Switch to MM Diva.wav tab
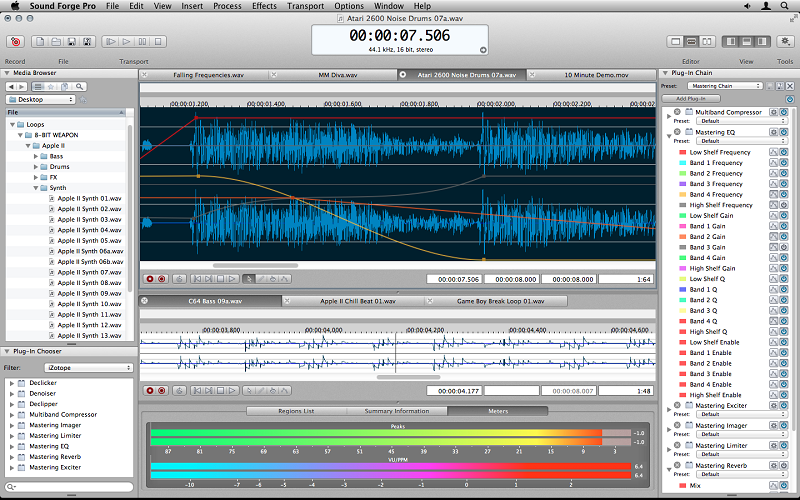 point(338,75)
